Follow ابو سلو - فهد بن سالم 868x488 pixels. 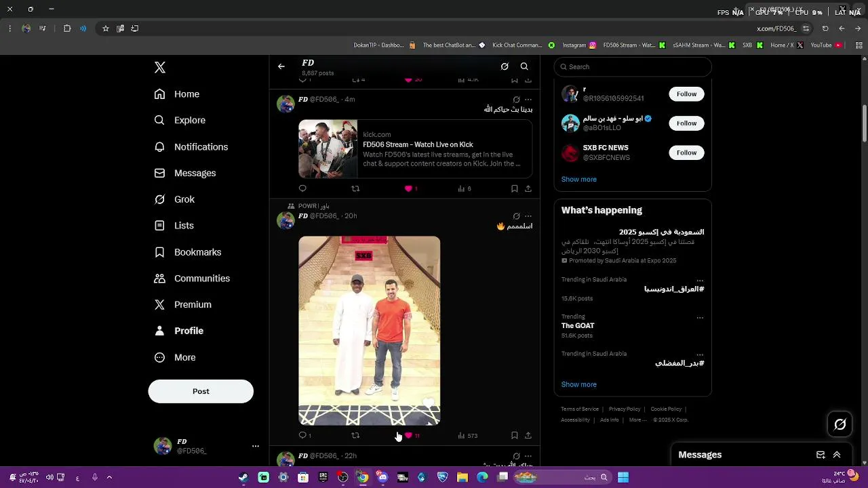pyautogui.click(x=686, y=123)
